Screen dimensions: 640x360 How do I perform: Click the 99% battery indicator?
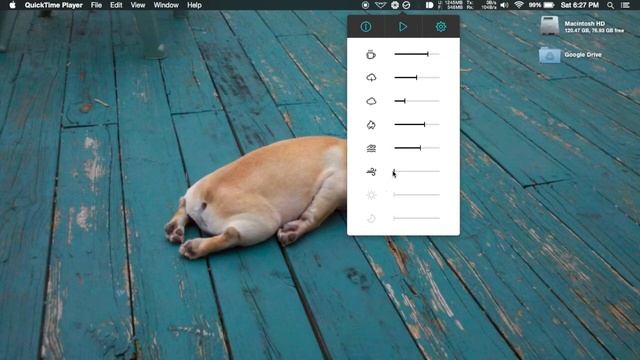point(541,5)
